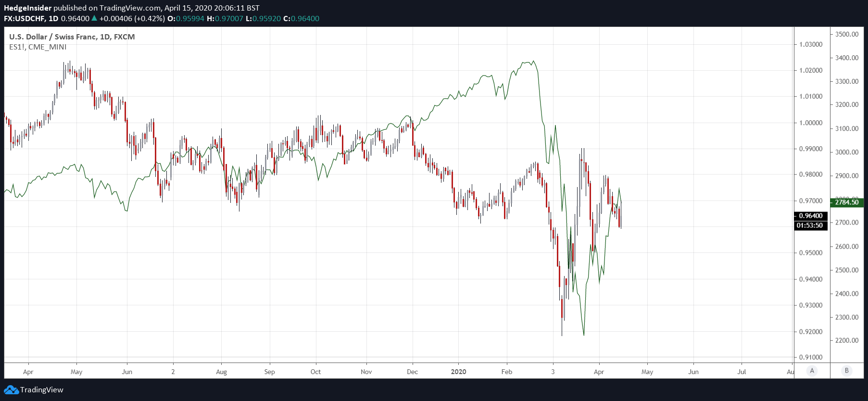
Task: Click the 1.01000 price axis label
Action: (811, 96)
